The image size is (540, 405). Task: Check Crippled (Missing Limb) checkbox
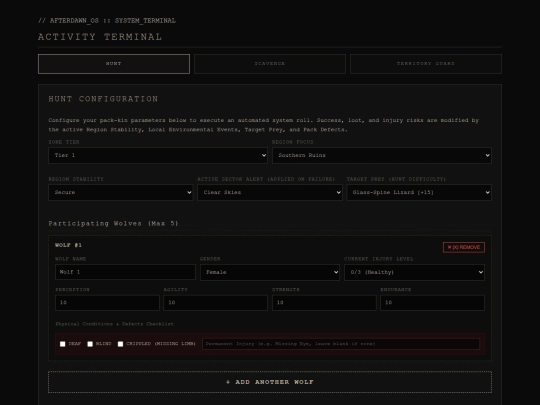coord(121,344)
